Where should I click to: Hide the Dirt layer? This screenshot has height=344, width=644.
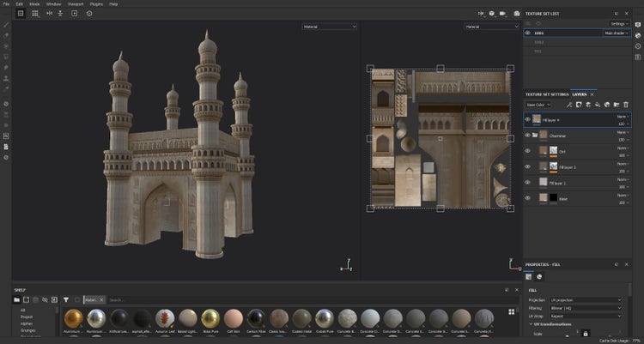527,151
